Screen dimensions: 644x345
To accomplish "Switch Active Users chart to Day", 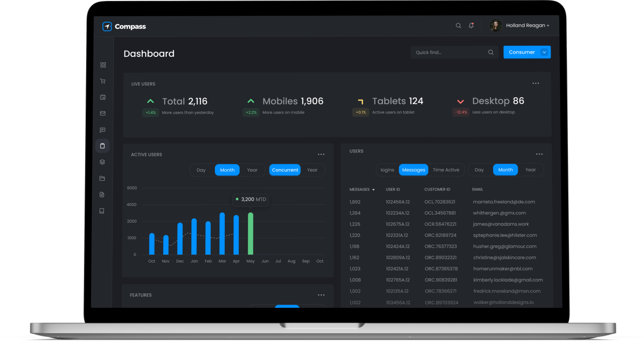I will point(201,170).
